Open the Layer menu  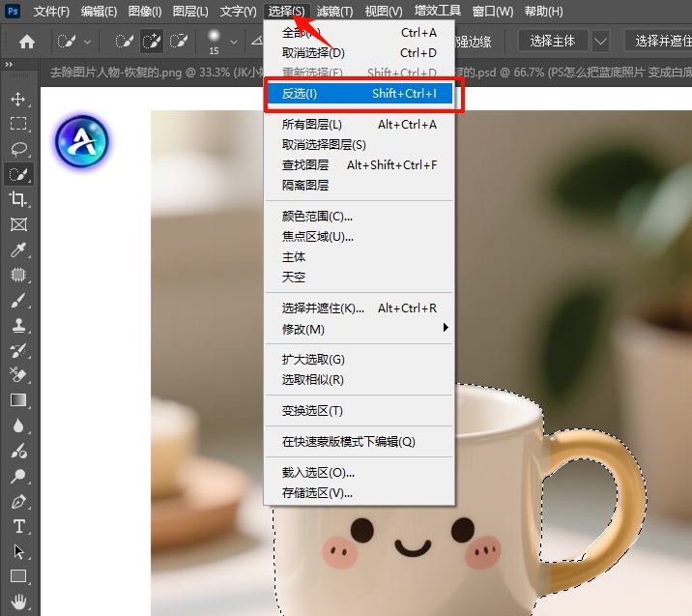(190, 11)
